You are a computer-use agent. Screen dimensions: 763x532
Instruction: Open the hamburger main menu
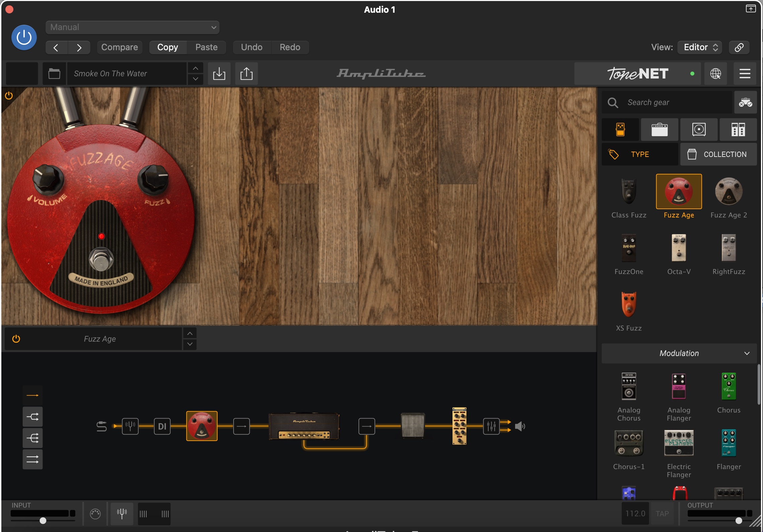[745, 74]
